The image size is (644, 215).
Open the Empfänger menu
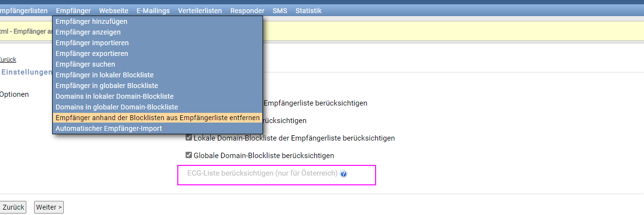click(x=73, y=11)
